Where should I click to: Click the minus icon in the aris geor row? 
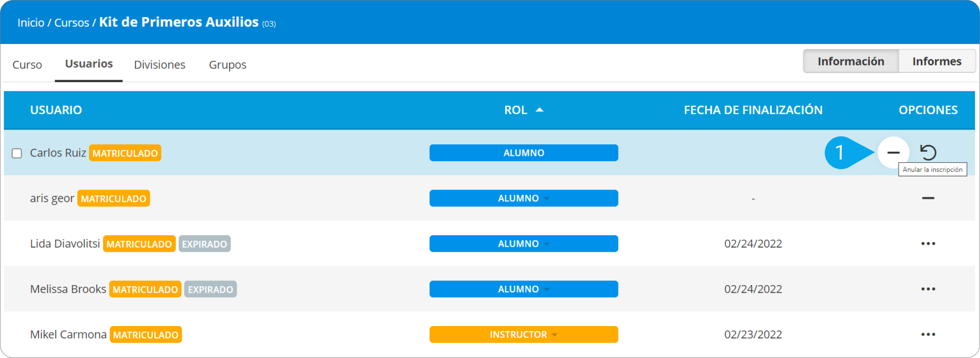pyautogui.click(x=928, y=198)
